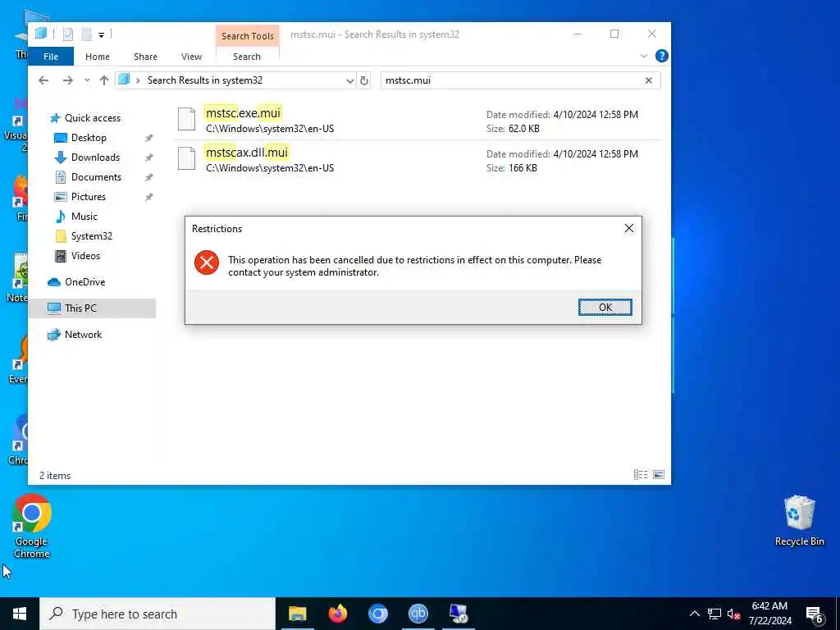Launch Firefox from the taskbar
Viewport: 840px width, 630px height.
pos(337,614)
